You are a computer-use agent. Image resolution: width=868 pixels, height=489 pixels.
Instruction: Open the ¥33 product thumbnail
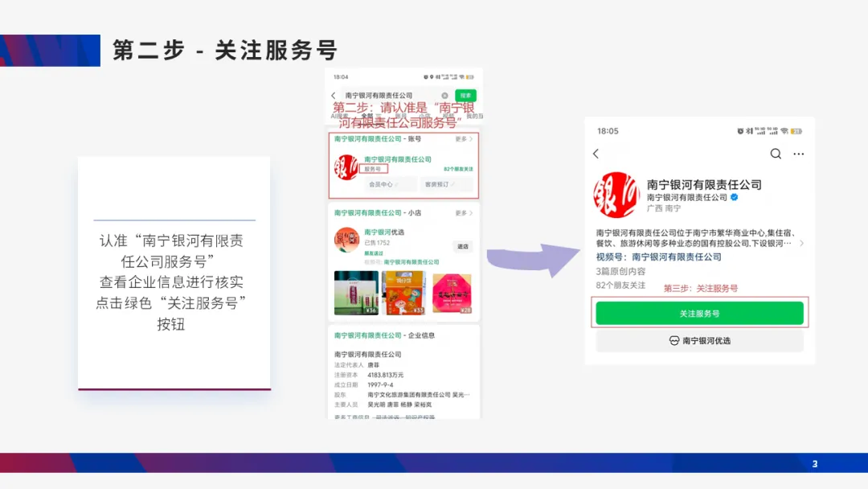pos(403,293)
